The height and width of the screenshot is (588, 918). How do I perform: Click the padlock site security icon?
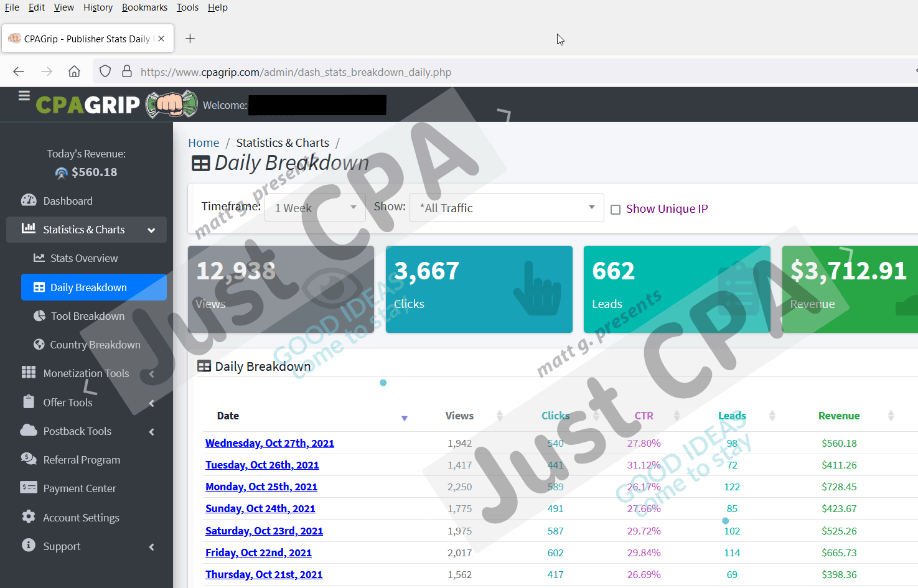tap(127, 71)
